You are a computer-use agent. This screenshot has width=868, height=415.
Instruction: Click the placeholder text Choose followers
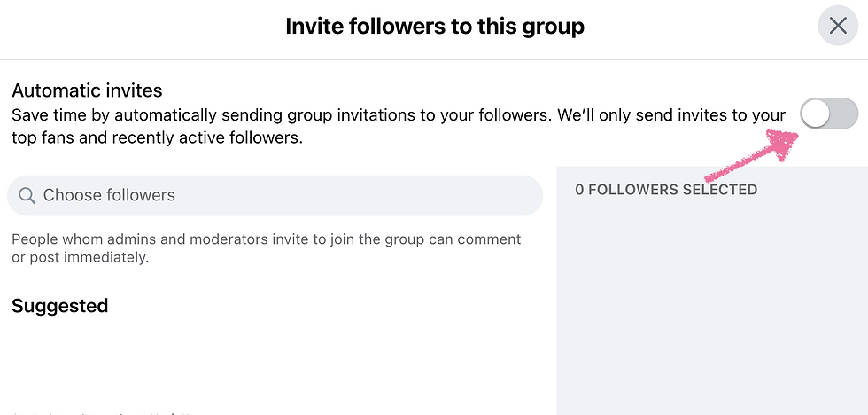click(109, 195)
